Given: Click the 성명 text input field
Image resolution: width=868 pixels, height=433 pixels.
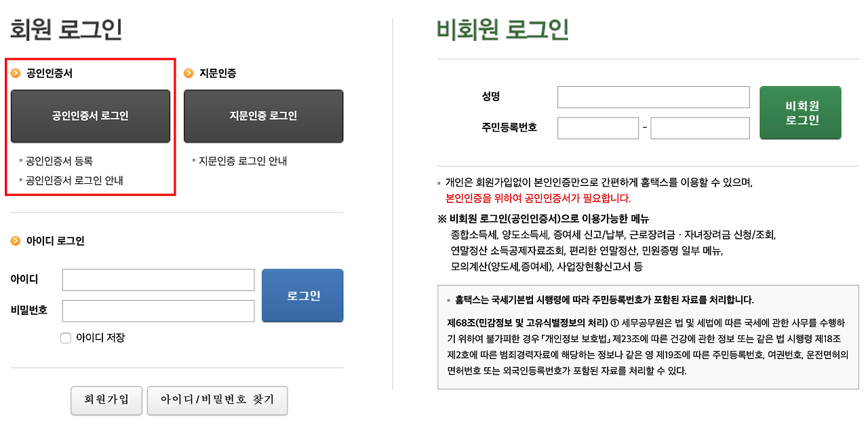Looking at the screenshot, I should point(652,96).
